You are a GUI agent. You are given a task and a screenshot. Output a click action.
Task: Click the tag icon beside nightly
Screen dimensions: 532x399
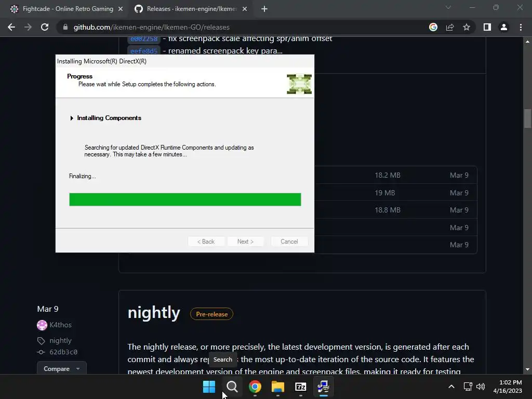[x=41, y=341]
